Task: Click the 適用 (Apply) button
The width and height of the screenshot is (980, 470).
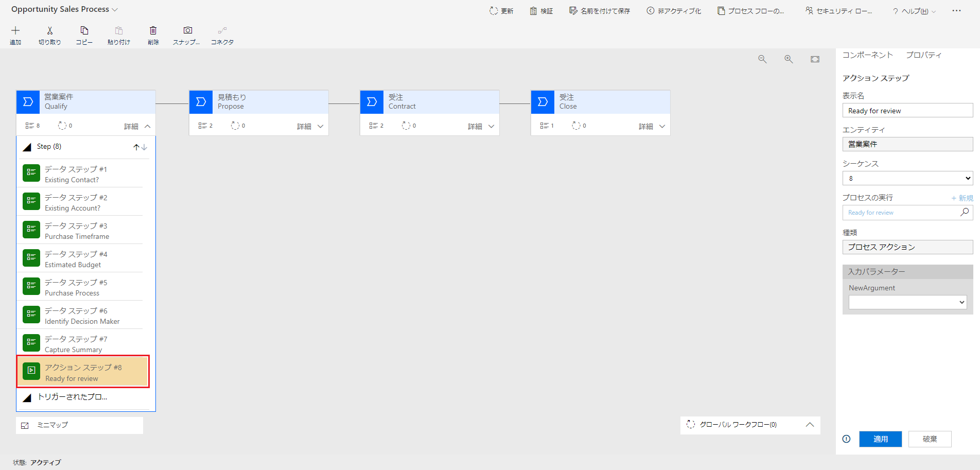Action: point(880,439)
